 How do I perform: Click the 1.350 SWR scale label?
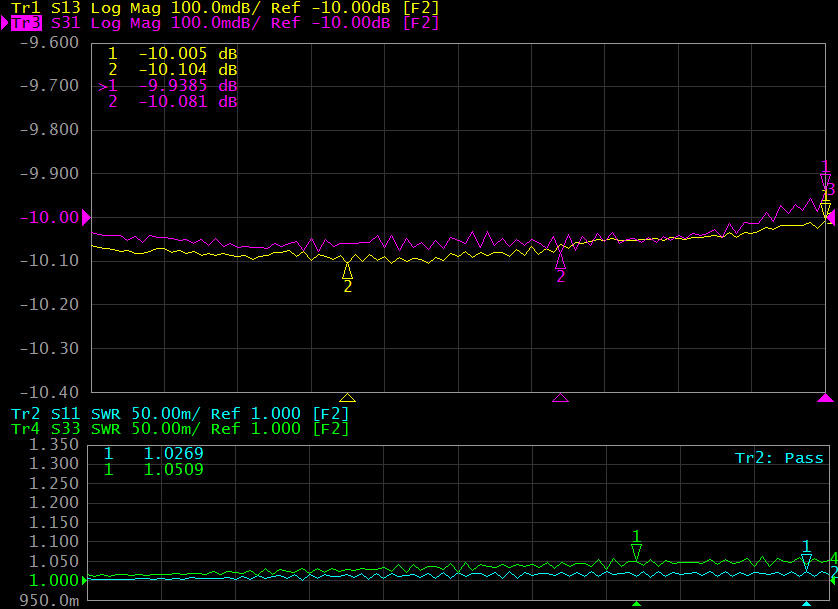(53, 444)
